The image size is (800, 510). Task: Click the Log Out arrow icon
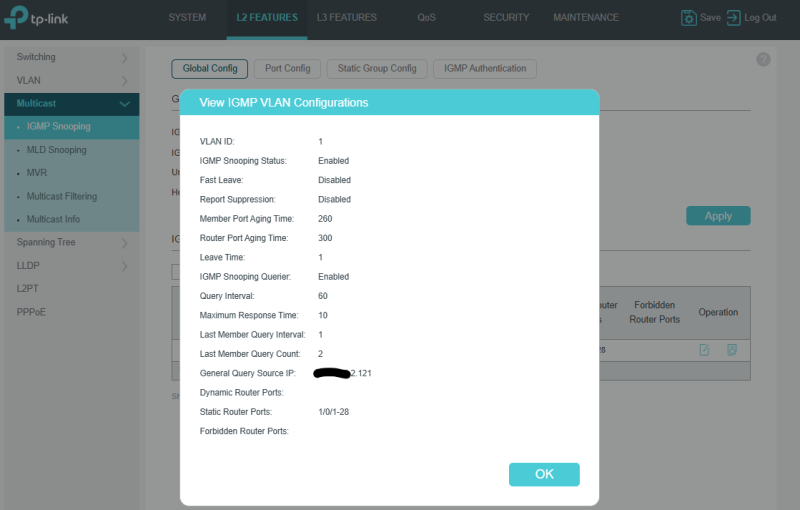coord(734,18)
